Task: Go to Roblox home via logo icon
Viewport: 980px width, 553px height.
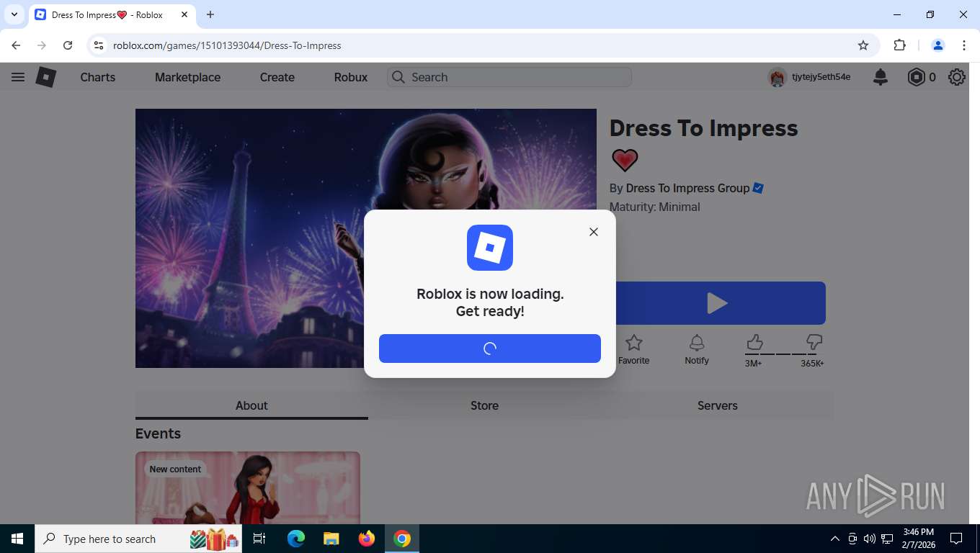Action: click(46, 77)
